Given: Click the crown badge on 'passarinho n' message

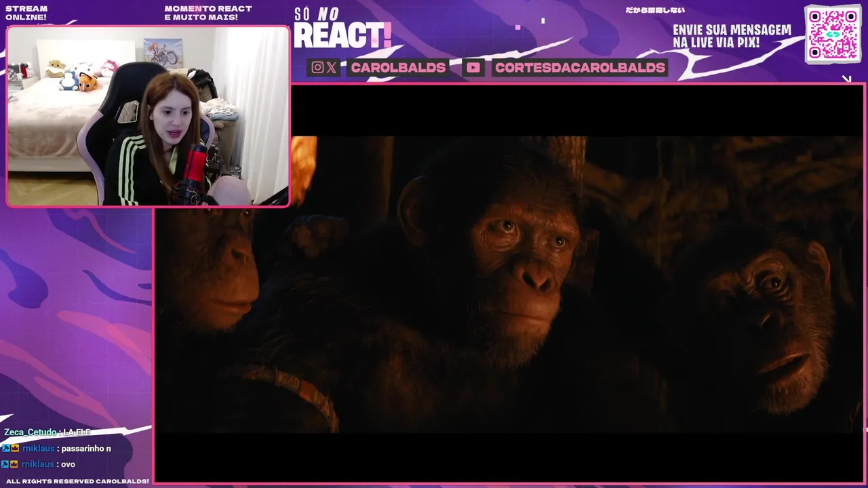Looking at the screenshot, I should tap(15, 448).
